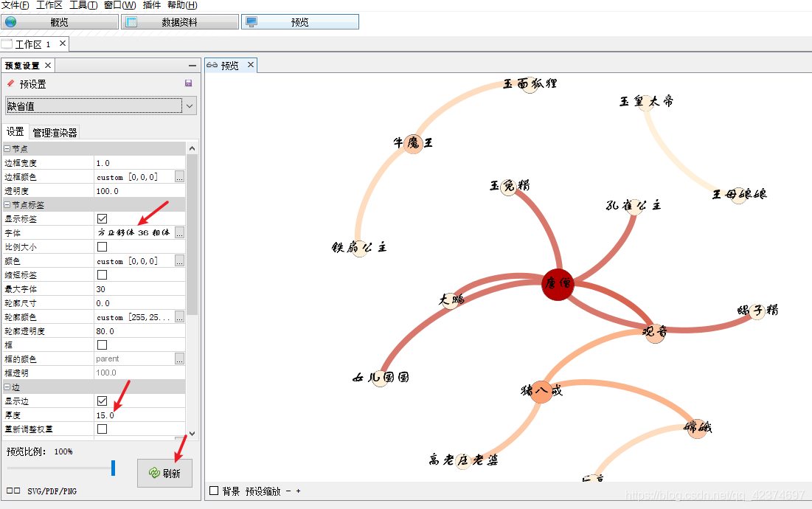Switch to the 数据资料 view button
Viewport: 812px width, 509px height.
180,21
